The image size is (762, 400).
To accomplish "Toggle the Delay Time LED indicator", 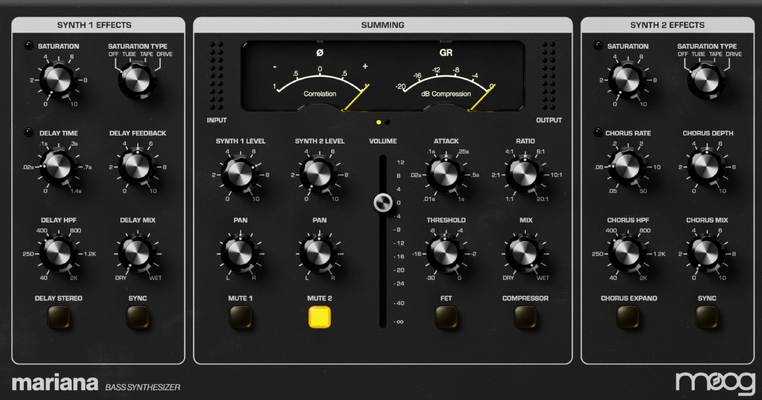I will pos(29,132).
